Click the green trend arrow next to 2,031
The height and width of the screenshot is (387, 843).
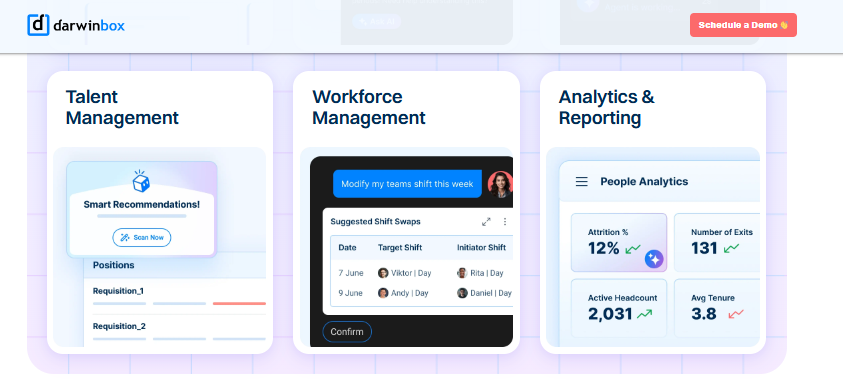tap(644, 314)
